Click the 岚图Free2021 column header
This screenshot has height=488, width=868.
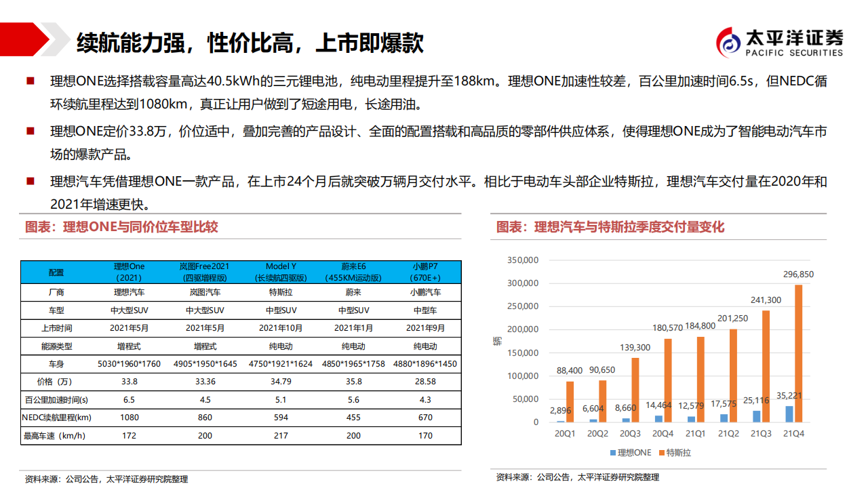click(204, 272)
